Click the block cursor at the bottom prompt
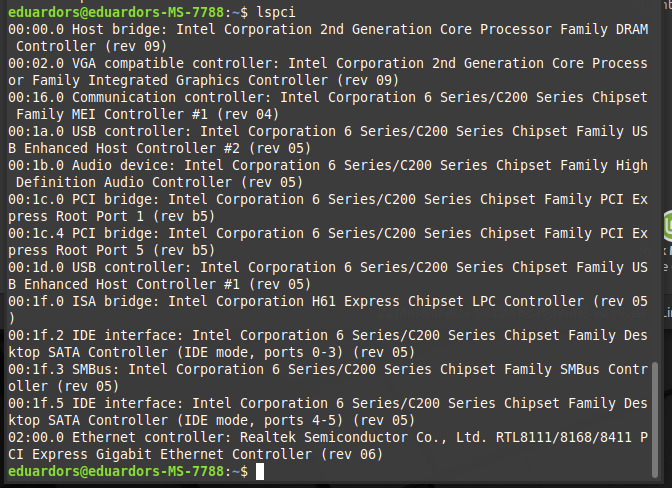Image resolution: width=672 pixels, height=488 pixels. [260, 471]
